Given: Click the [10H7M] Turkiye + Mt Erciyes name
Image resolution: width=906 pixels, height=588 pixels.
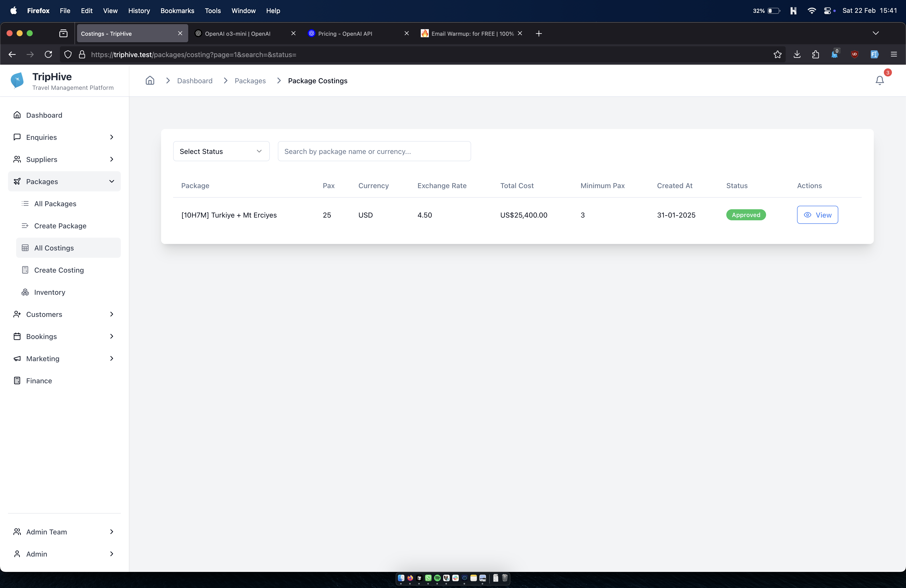Looking at the screenshot, I should (x=229, y=215).
